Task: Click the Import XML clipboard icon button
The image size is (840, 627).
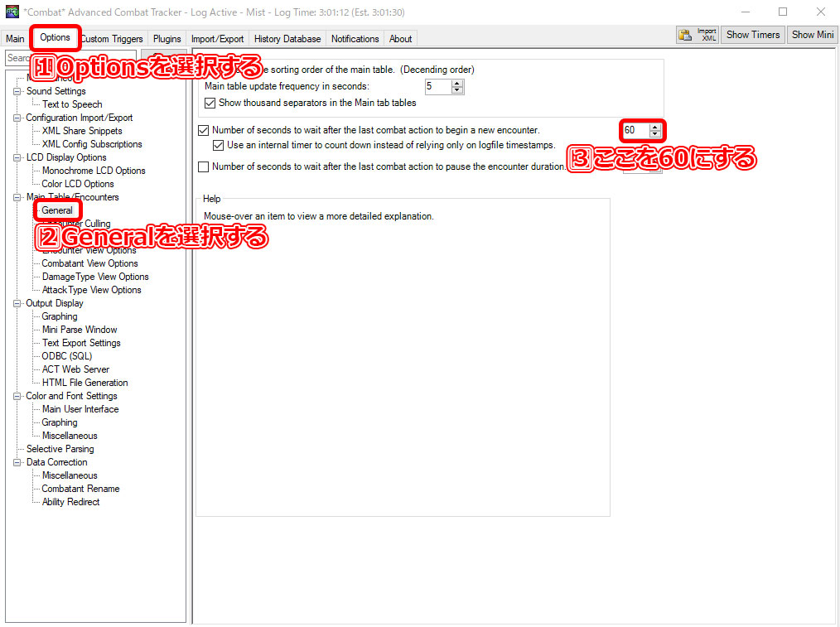Action: click(697, 34)
